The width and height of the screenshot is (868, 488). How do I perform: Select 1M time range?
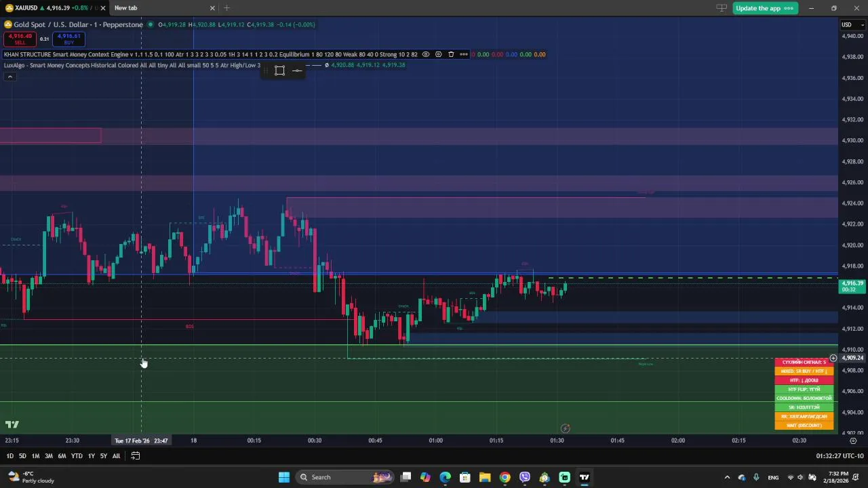35,456
